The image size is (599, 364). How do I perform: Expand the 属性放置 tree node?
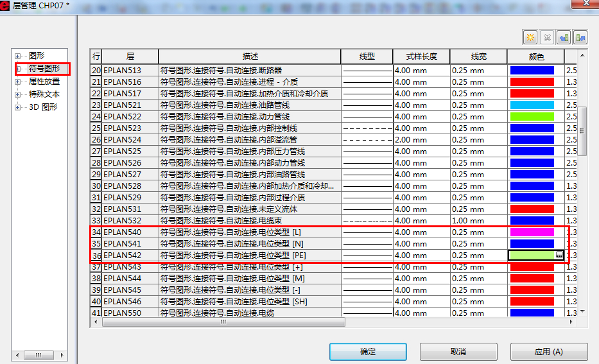coord(17,82)
